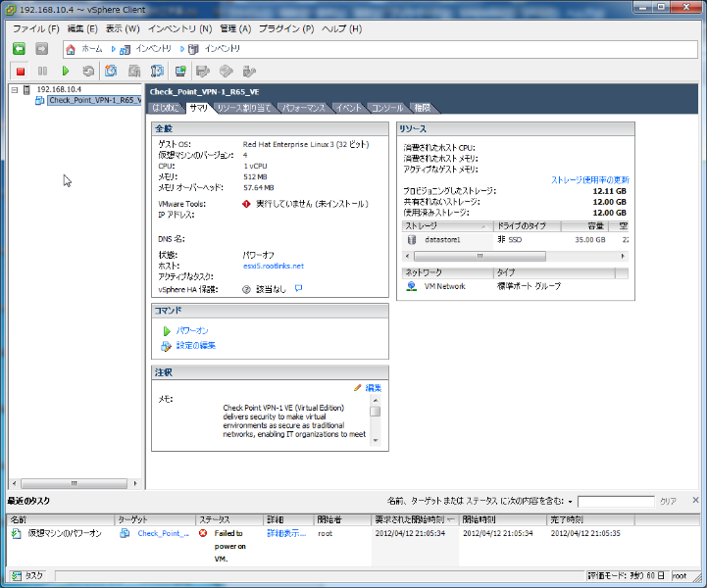
Task: Click the Name column header in tasks
Action: tap(61, 520)
